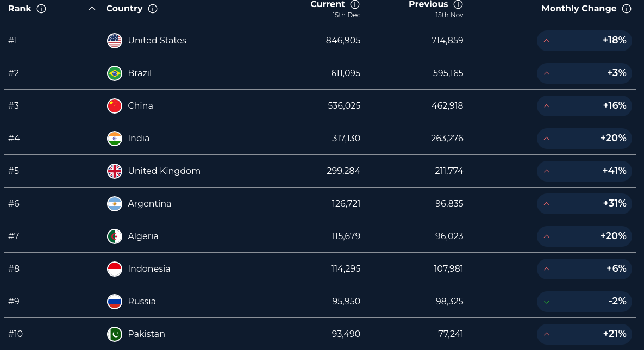Click the info icon next to Rank

coord(41,9)
